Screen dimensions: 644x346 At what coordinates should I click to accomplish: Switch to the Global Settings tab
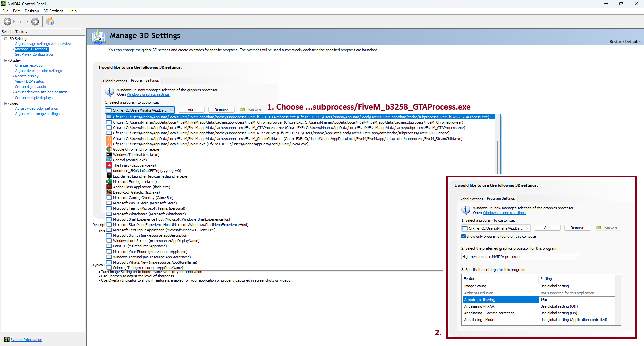[x=115, y=81]
